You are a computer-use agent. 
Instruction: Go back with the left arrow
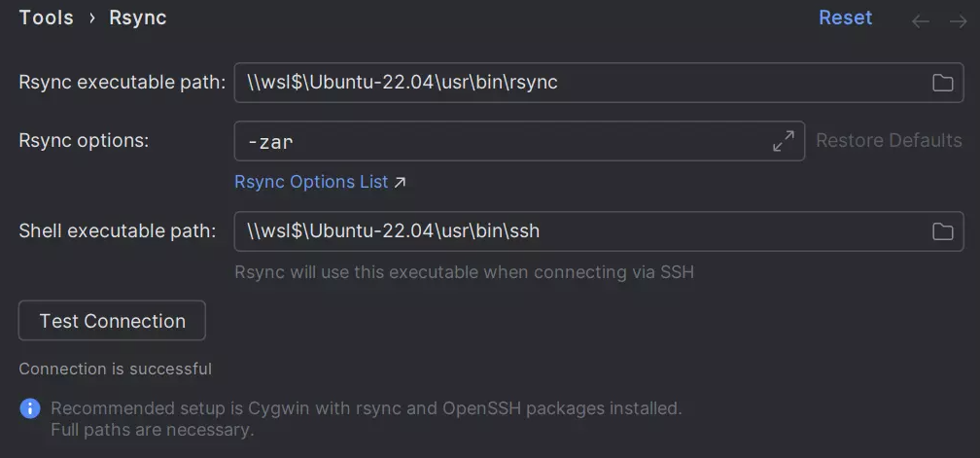point(921,21)
